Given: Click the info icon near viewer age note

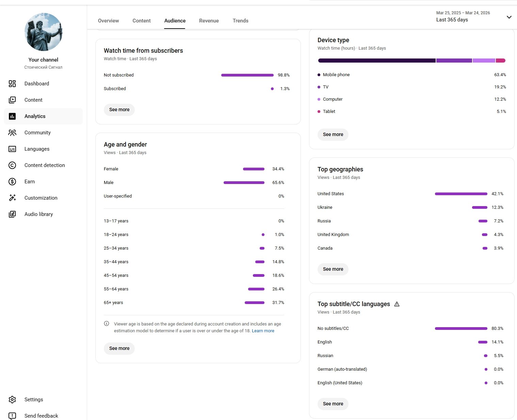Looking at the screenshot, I should click(x=107, y=324).
